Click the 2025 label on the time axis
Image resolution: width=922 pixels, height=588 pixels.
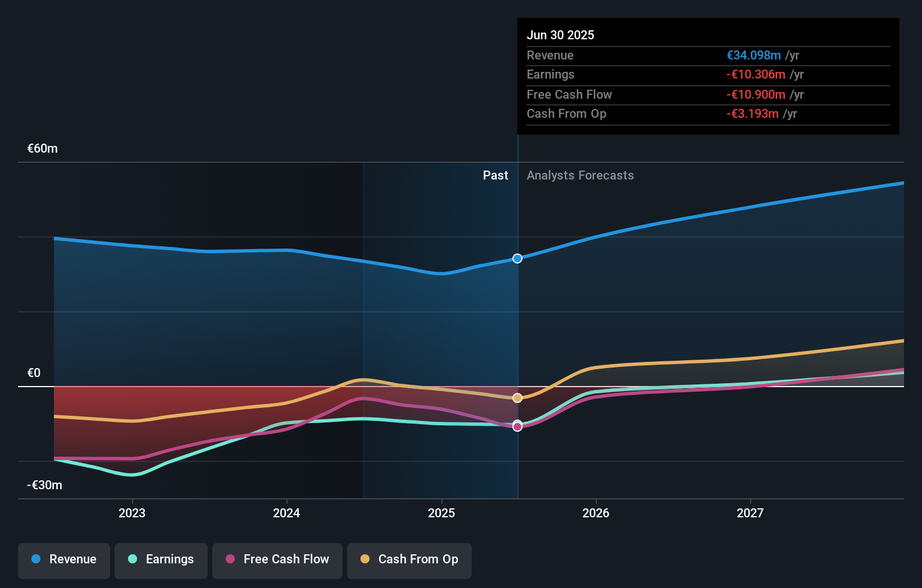pos(441,512)
